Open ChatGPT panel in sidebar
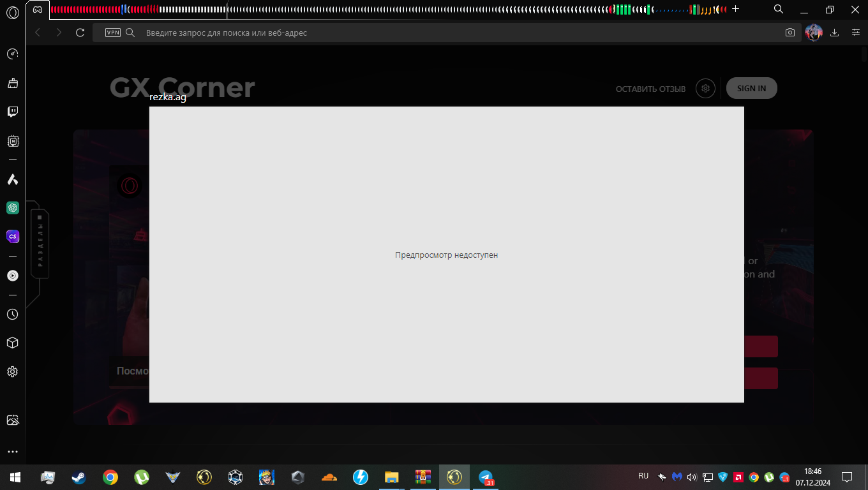Viewport: 868px width, 490px height. click(x=12, y=208)
